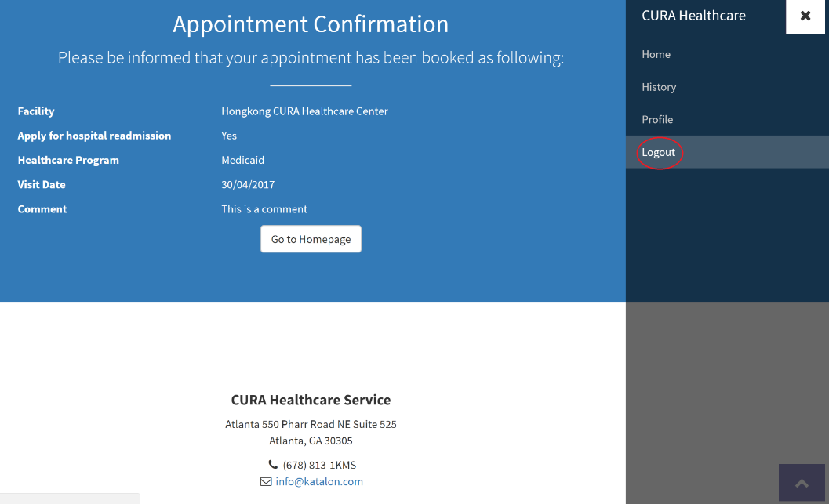This screenshot has height=504, width=829.
Task: Open the History menu item
Action: (659, 87)
